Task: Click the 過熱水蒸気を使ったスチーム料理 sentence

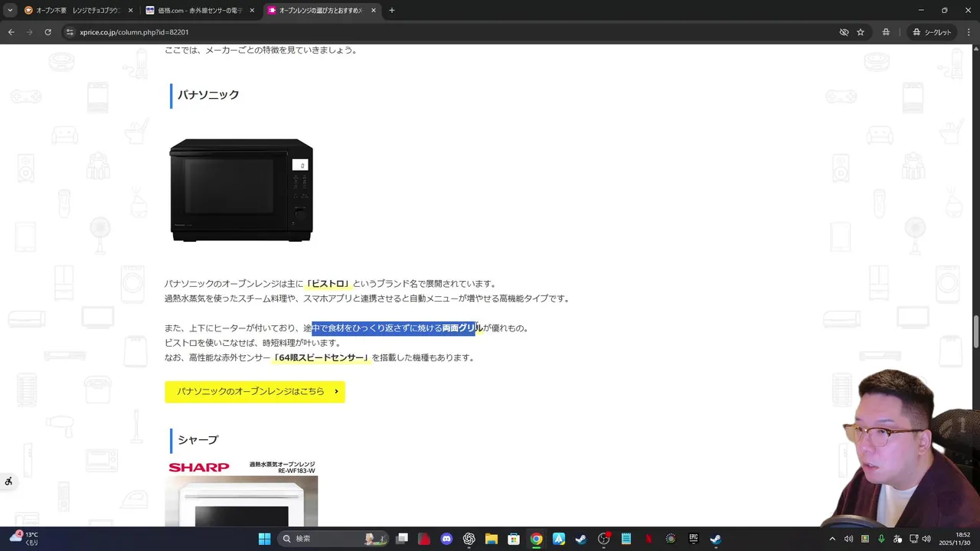Action: [367, 298]
